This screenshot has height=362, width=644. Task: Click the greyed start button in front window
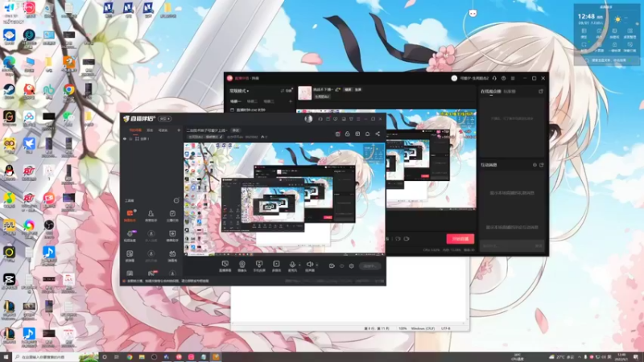pos(369,266)
